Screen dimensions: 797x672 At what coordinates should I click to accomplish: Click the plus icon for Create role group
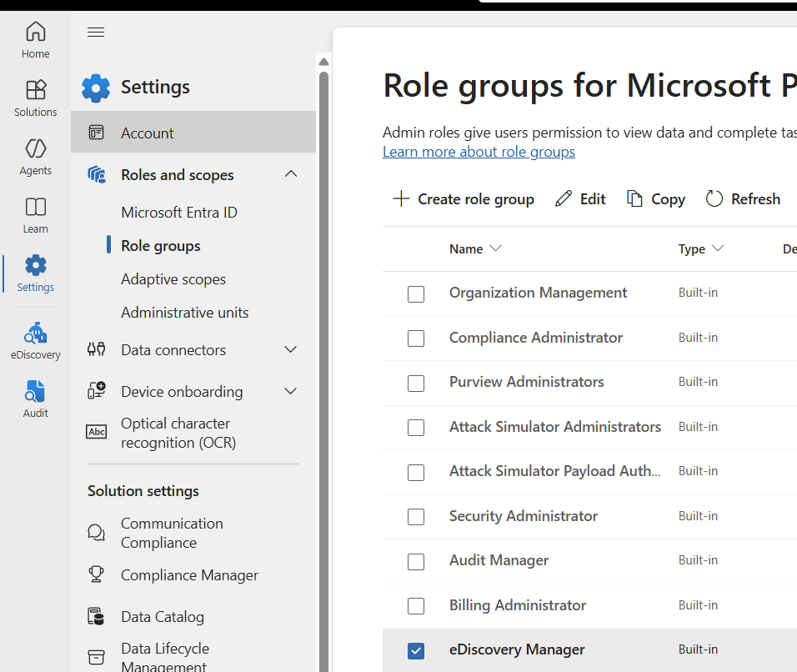click(401, 198)
